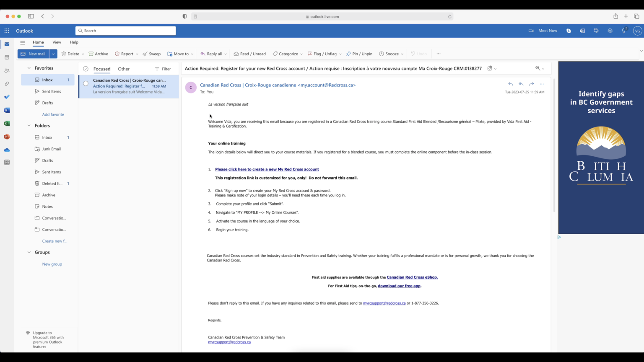Click the Sweep toolbar button
644x362 pixels.
click(151, 54)
